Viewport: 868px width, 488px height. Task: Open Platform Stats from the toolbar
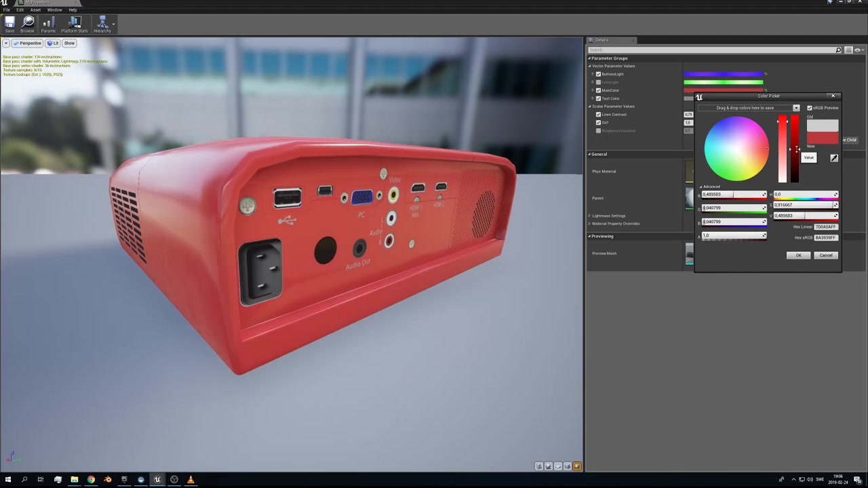(74, 22)
